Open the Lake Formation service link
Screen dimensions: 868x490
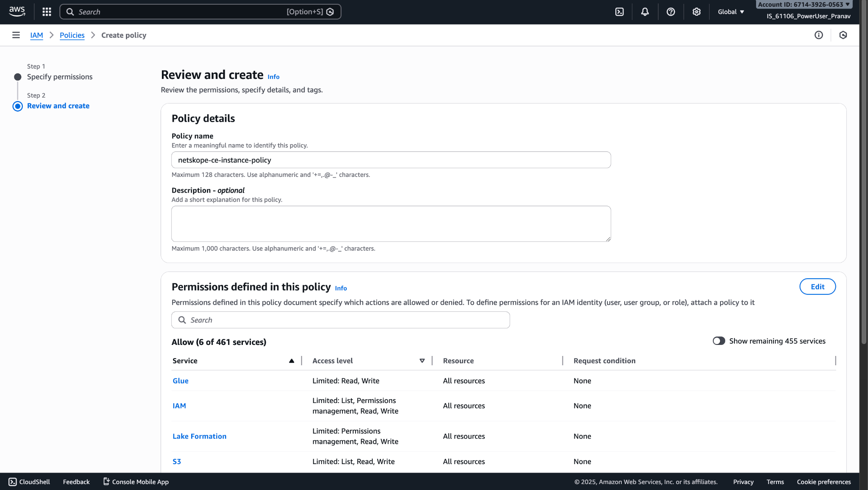click(200, 437)
